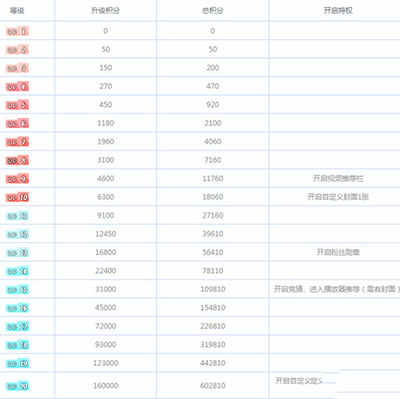
Task: Select the 7160 total points value
Action: tap(213, 160)
